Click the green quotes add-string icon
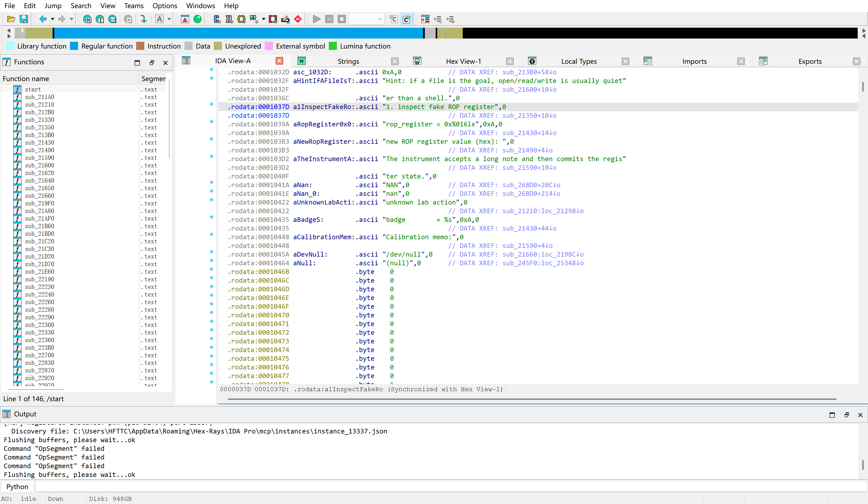The image size is (868, 504). 254,19
